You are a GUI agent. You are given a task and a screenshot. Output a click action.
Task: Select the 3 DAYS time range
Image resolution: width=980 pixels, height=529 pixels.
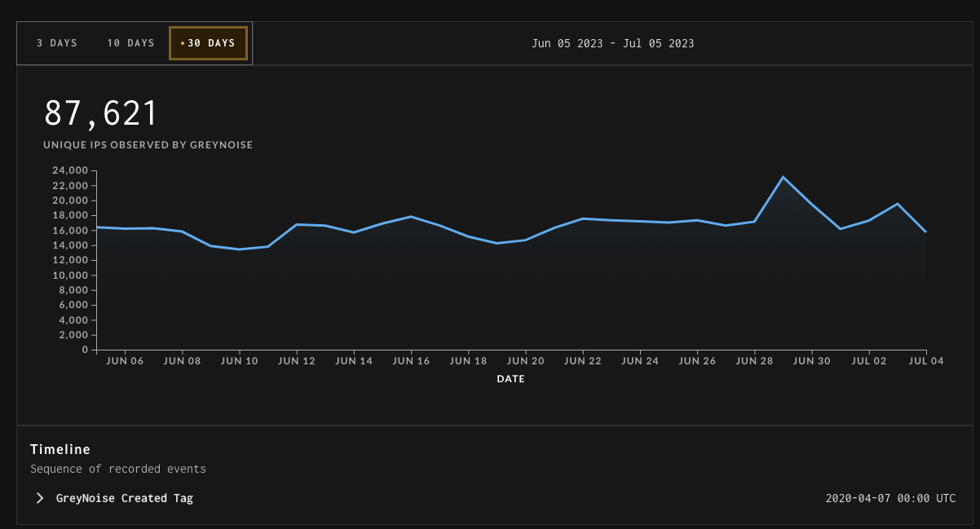57,43
